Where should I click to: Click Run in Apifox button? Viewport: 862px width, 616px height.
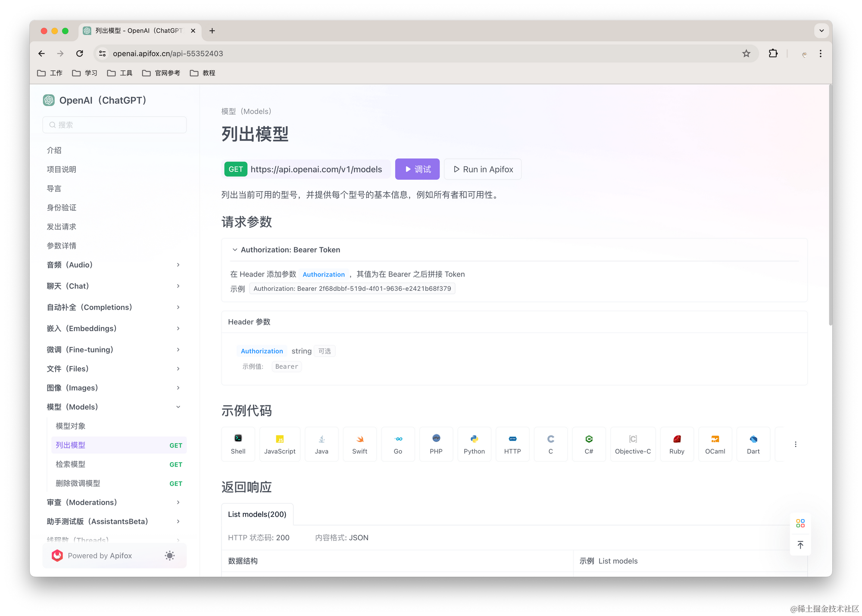pos(483,169)
